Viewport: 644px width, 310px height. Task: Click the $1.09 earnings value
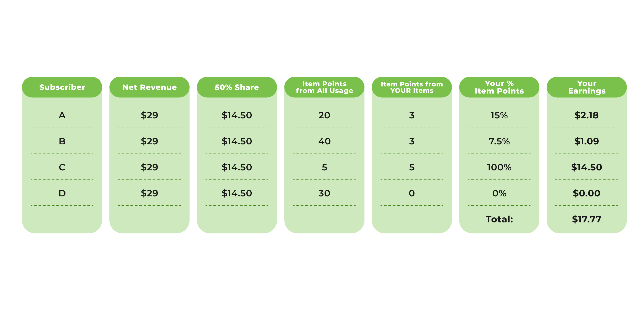click(x=587, y=141)
